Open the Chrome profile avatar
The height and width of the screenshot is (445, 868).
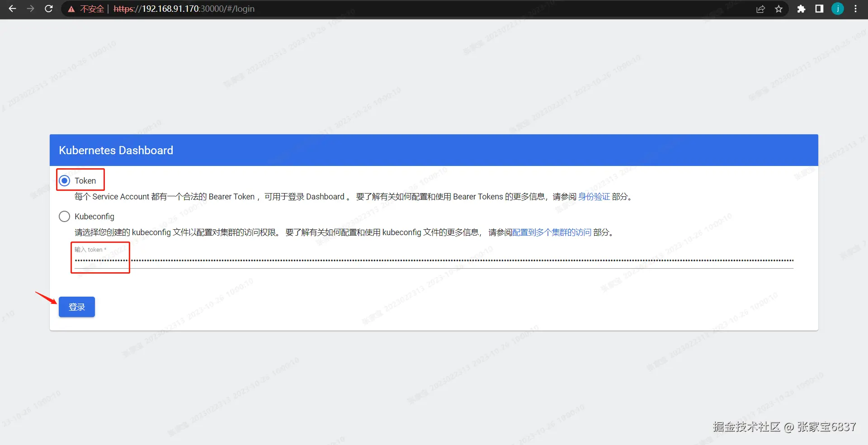tap(838, 9)
